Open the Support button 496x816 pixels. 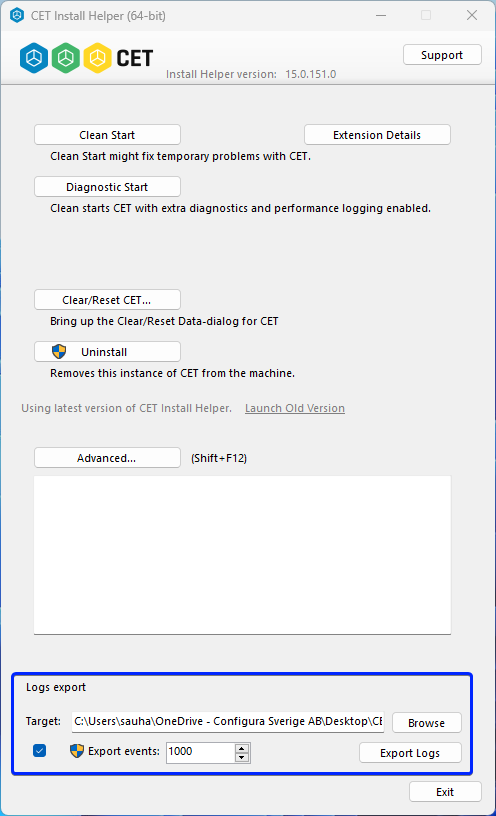click(442, 55)
